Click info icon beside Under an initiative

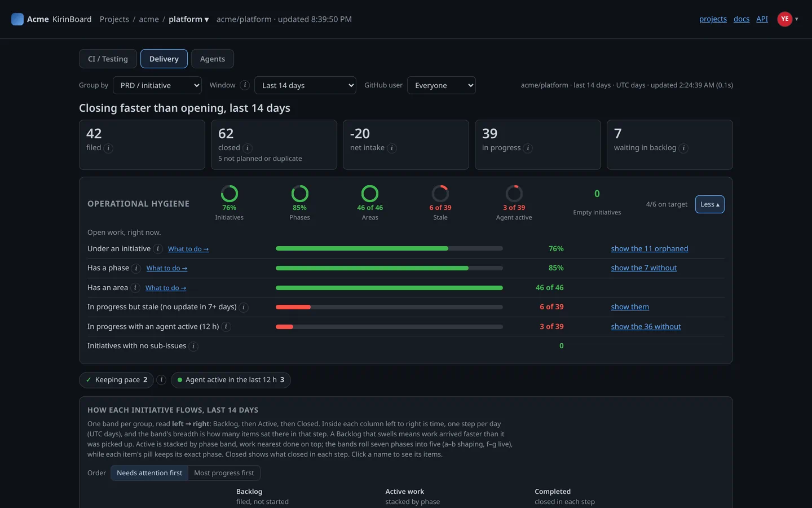(x=158, y=249)
